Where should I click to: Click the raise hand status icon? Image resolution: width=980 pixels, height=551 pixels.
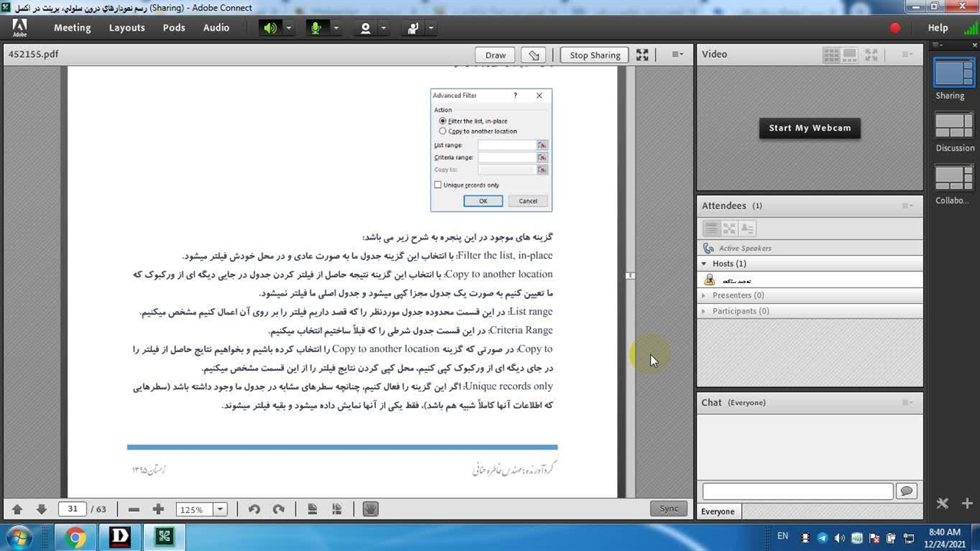[x=413, y=28]
